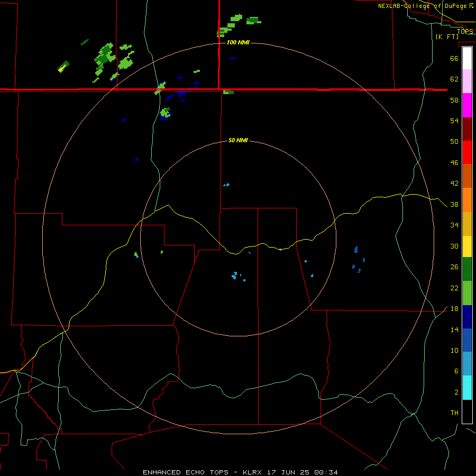Click the legend value 66

coord(454,58)
